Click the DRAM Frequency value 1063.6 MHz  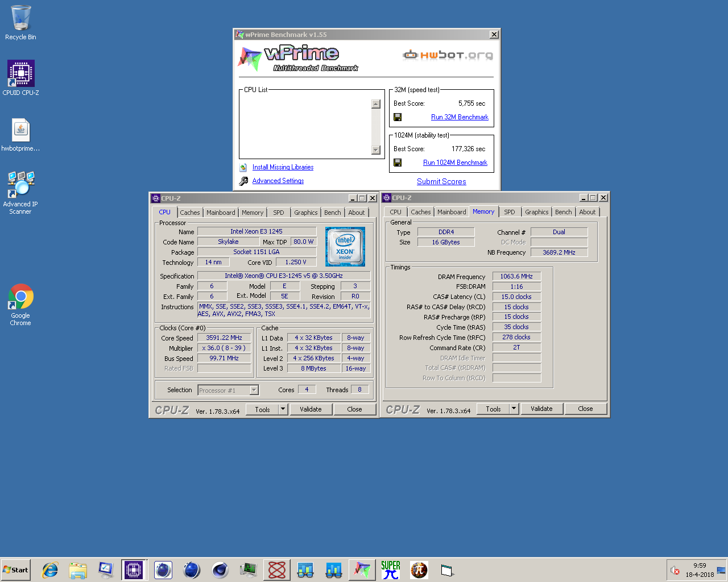516,276
